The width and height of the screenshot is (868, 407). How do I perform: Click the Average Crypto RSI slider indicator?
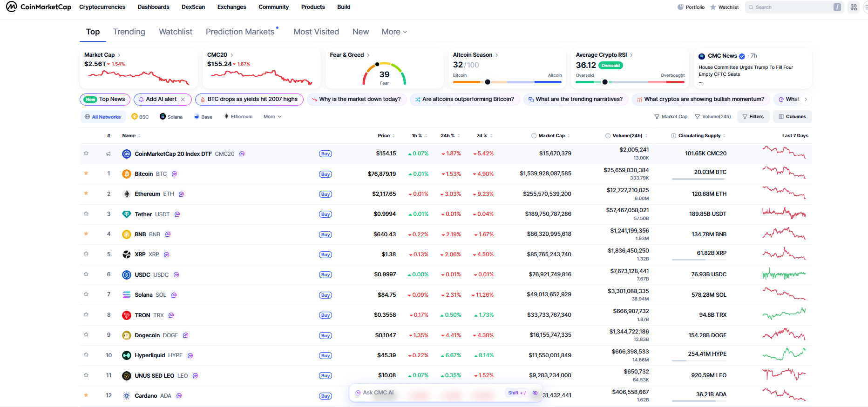(605, 82)
